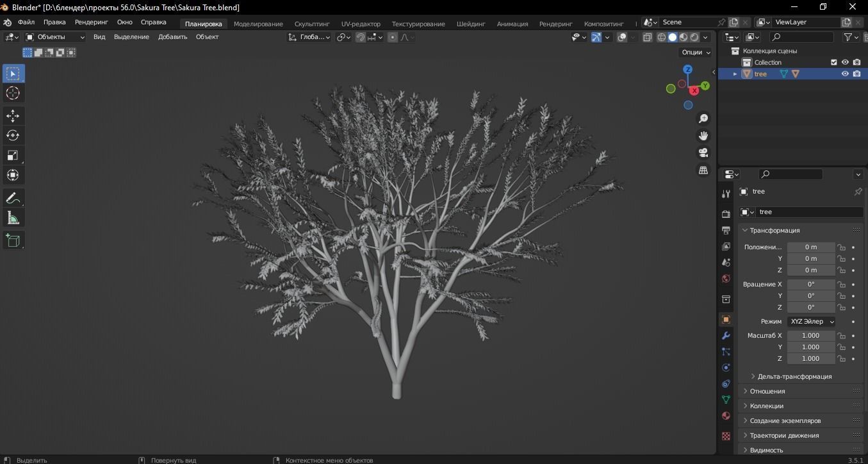
Task: Toggle proportional editing in header
Action: (393, 37)
